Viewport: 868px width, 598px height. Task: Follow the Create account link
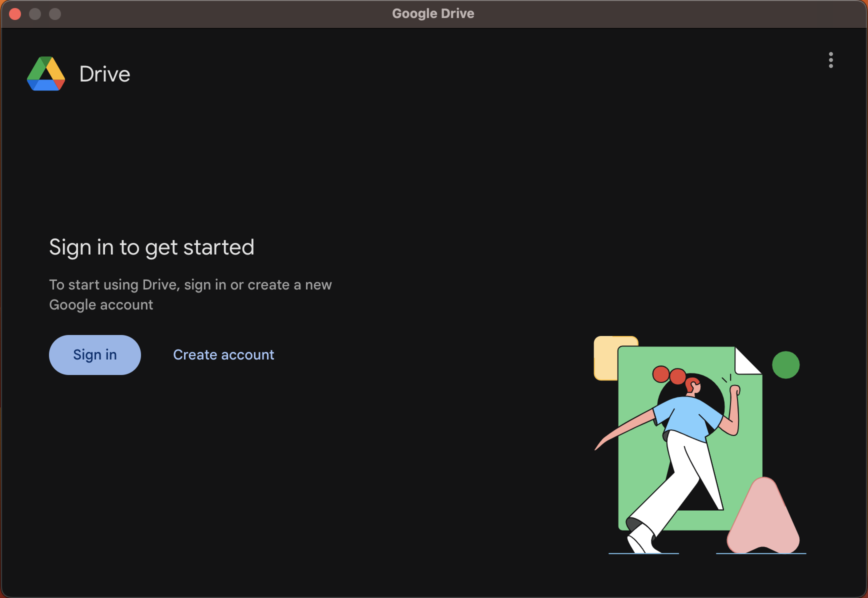click(x=223, y=354)
